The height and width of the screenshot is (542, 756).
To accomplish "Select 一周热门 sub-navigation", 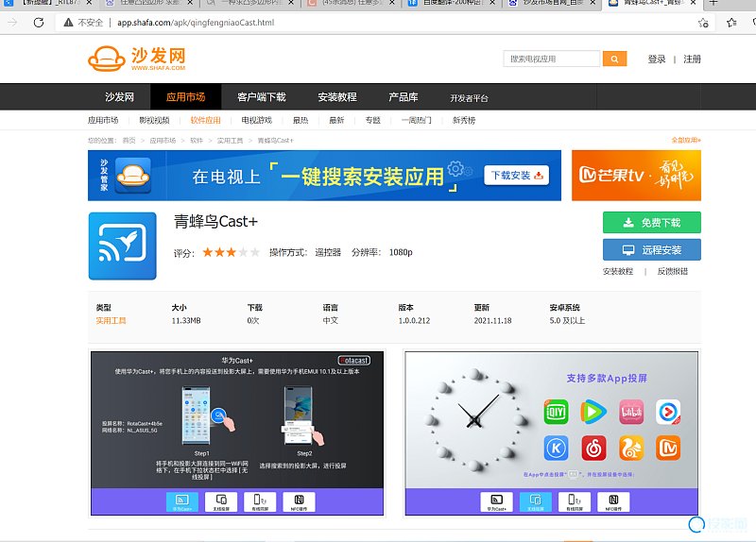I will coord(416,120).
